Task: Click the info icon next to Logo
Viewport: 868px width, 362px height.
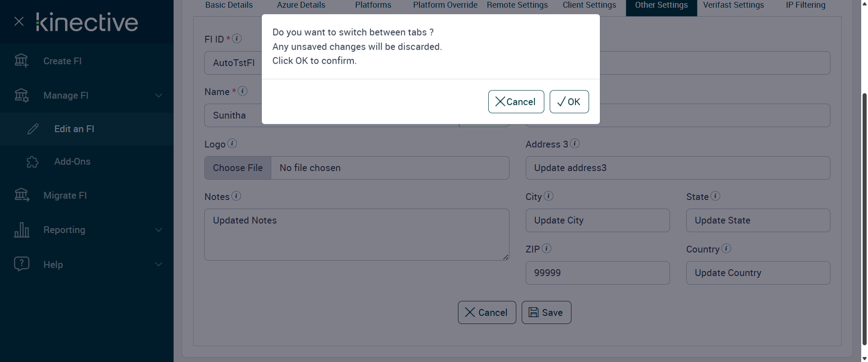Action: tap(232, 143)
